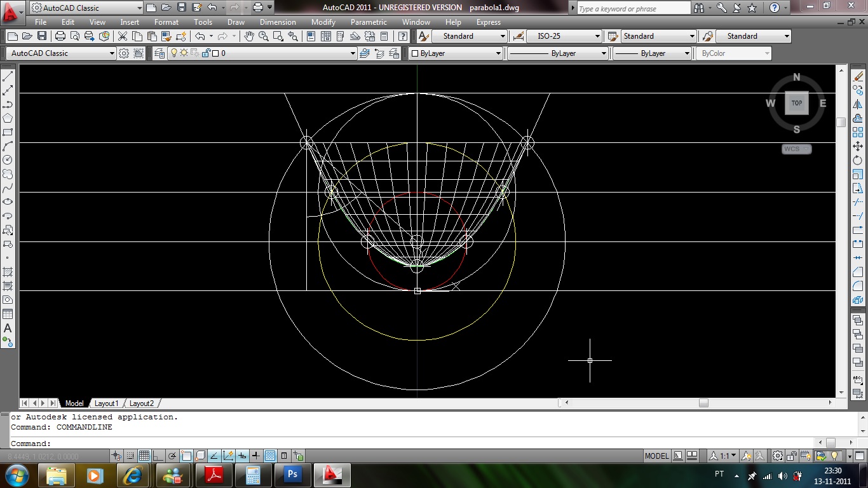Freeze layer 0 using the sun icon

pos(183,53)
